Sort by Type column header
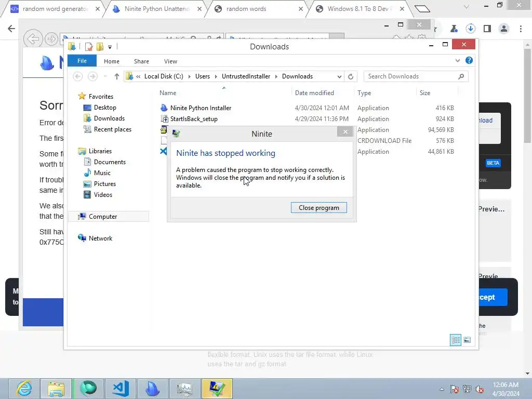 [364, 92]
